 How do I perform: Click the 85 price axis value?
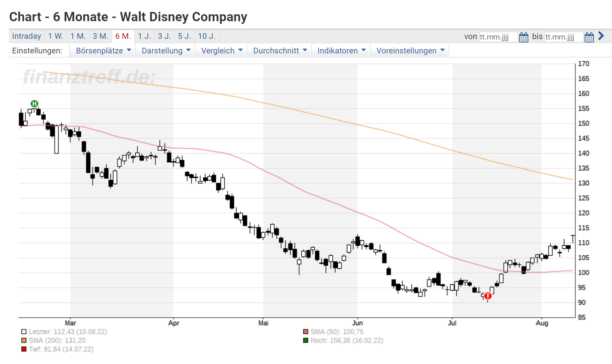[582, 317]
